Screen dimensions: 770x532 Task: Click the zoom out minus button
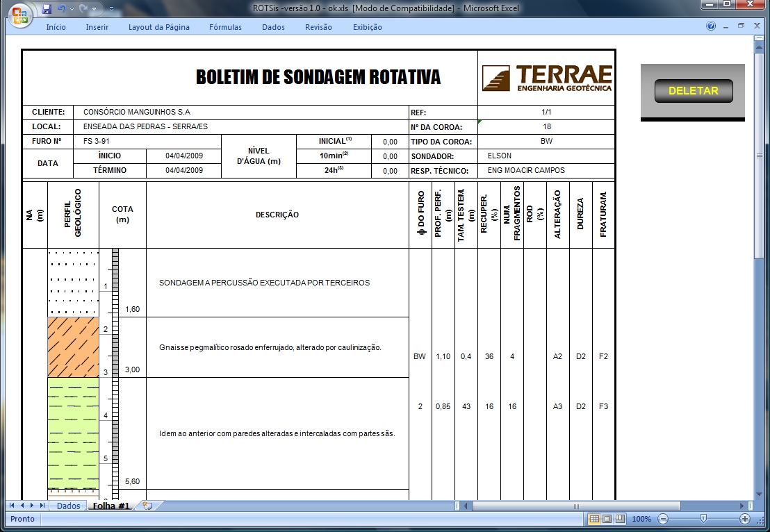click(663, 519)
